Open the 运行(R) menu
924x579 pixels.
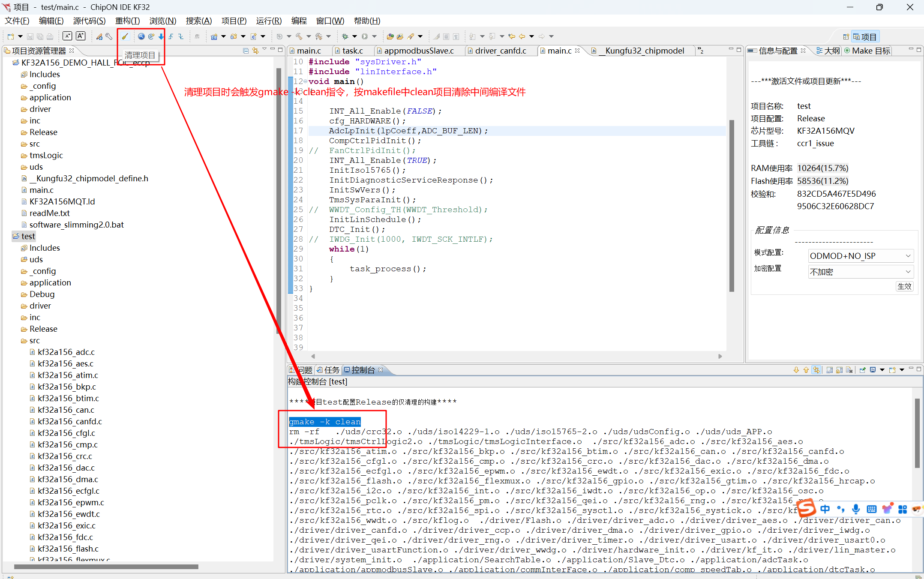point(269,21)
